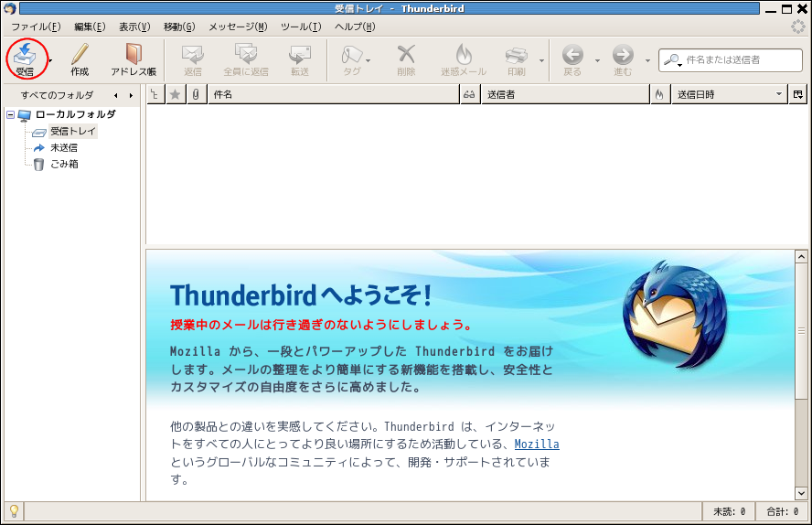Open the ツール(T) menu
Image resolution: width=812 pixels, height=525 pixels.
pos(301,27)
